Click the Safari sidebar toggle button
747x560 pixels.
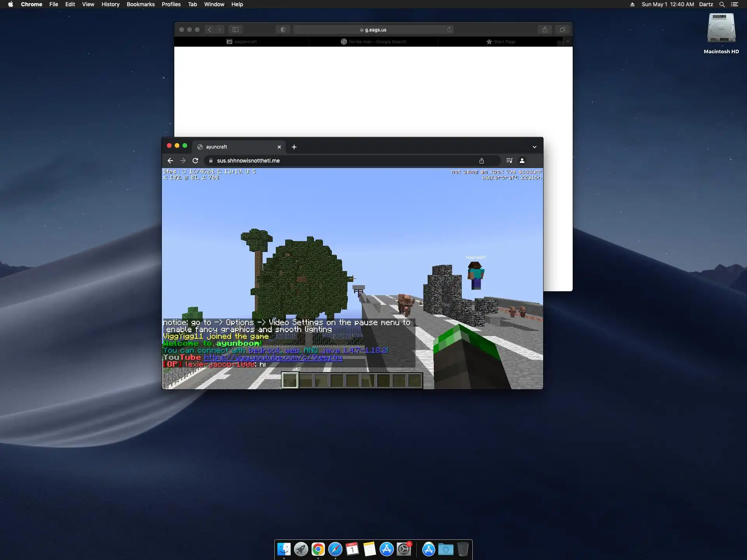point(235,30)
